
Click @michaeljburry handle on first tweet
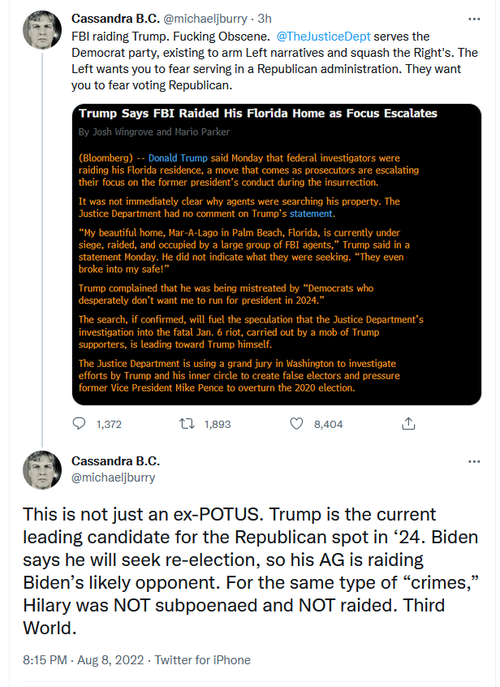click(205, 19)
